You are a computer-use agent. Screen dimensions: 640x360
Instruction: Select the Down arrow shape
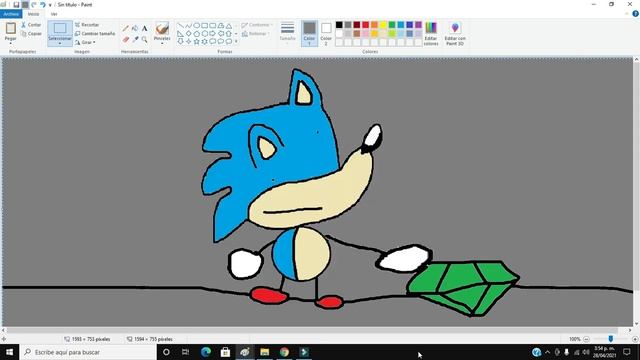click(x=180, y=41)
